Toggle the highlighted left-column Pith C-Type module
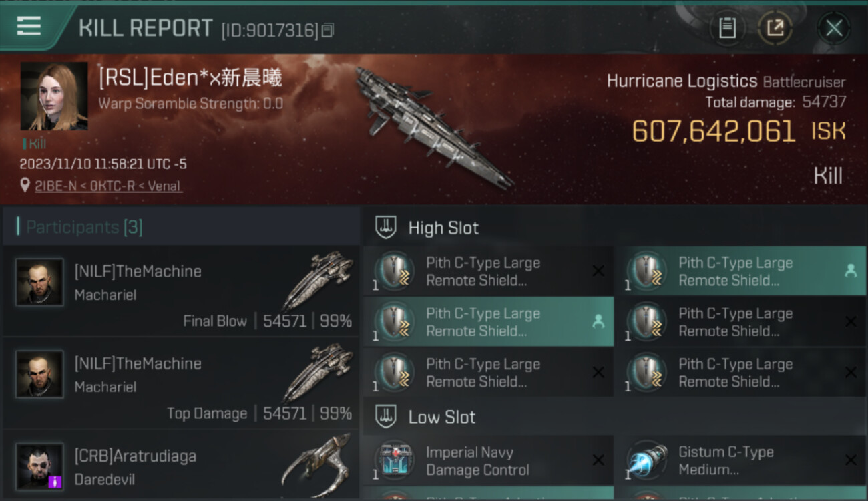The width and height of the screenshot is (868, 501). (x=489, y=322)
